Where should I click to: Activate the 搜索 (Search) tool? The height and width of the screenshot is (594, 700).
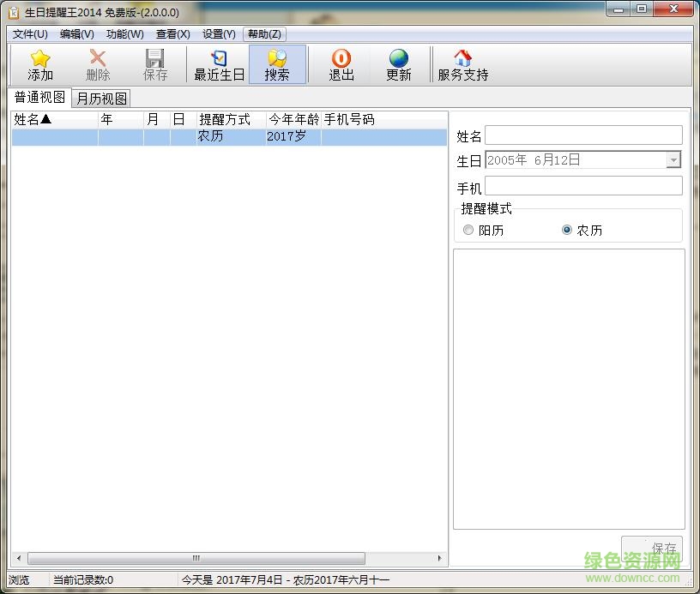(277, 63)
